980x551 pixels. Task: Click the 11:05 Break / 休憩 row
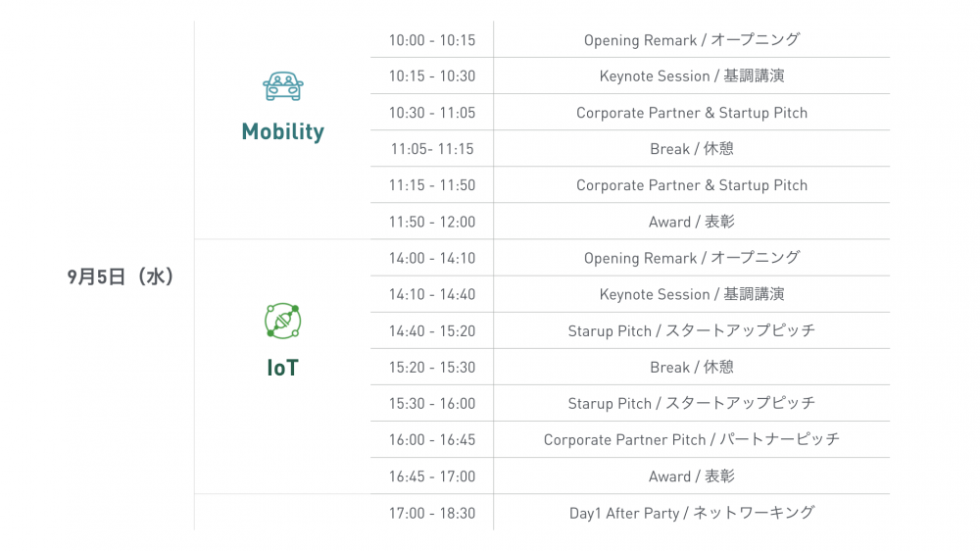(x=630, y=149)
